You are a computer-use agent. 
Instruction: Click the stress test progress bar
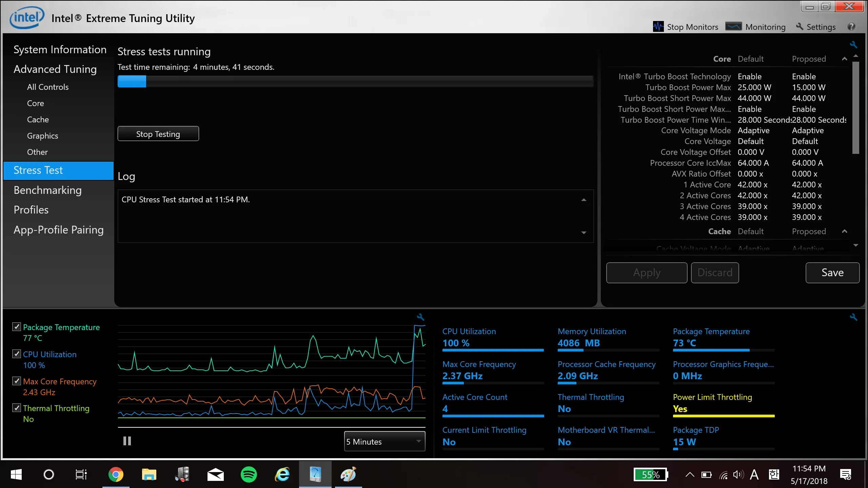point(355,81)
